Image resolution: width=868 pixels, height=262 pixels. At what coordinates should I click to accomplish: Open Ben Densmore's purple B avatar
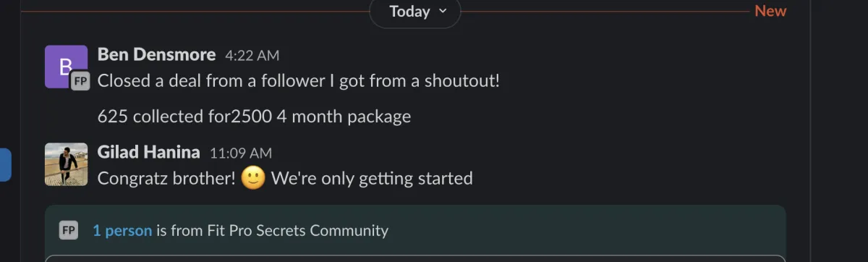click(66, 67)
